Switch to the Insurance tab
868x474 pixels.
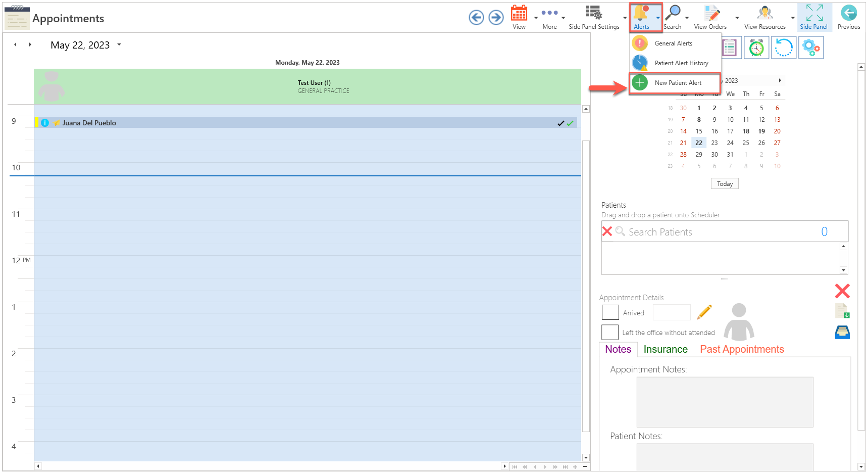(666, 349)
